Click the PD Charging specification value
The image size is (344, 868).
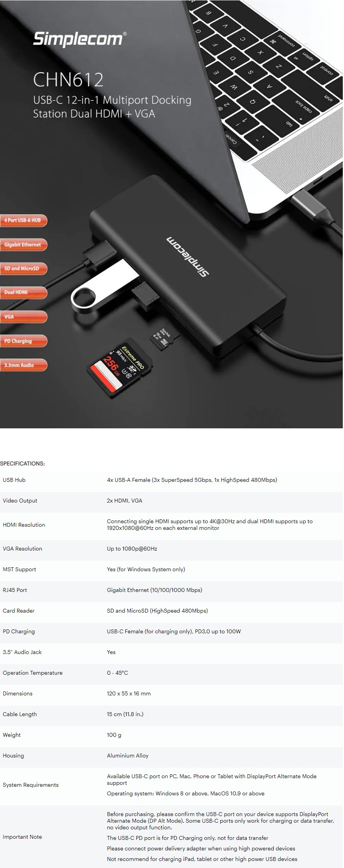click(174, 631)
